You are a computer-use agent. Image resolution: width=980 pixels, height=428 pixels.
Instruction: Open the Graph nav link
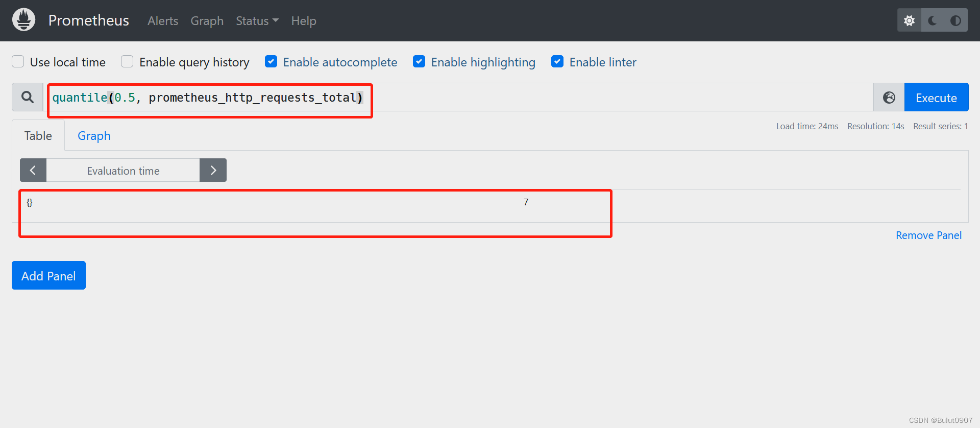(x=207, y=21)
